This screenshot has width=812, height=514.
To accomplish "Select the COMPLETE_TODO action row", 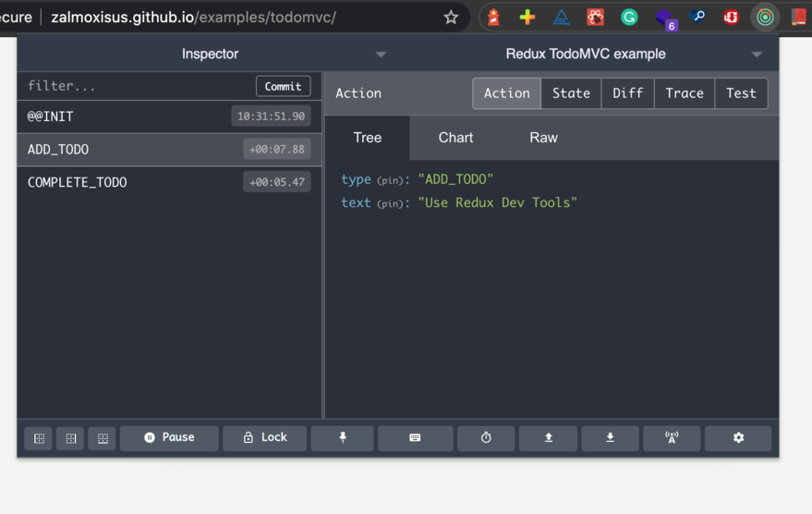I will point(169,182).
